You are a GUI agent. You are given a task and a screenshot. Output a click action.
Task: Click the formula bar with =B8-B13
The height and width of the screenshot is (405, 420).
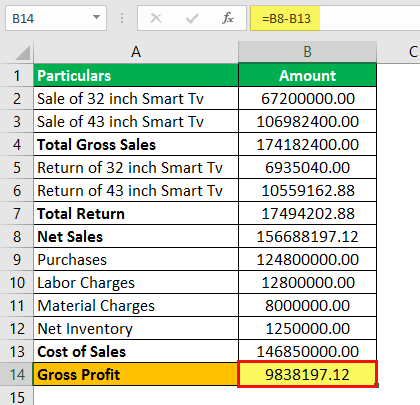(335, 18)
